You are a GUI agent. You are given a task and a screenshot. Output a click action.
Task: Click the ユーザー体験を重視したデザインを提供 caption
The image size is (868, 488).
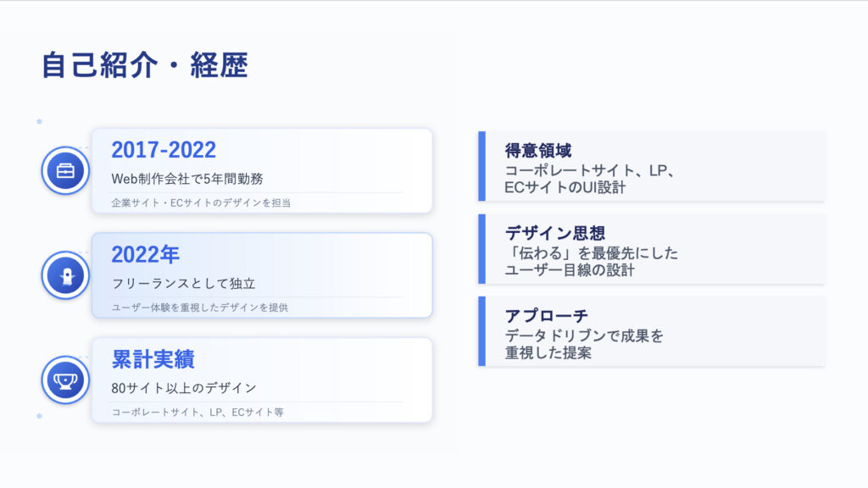pos(200,308)
